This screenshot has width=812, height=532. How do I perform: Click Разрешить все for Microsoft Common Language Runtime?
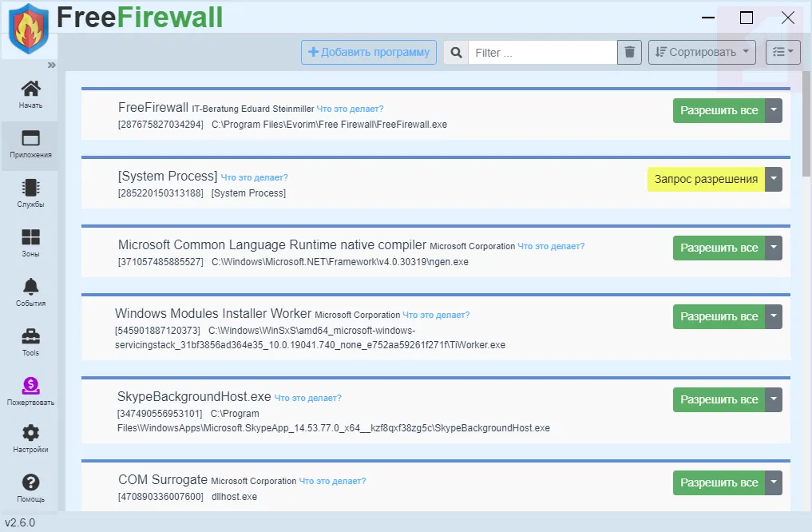(x=719, y=248)
